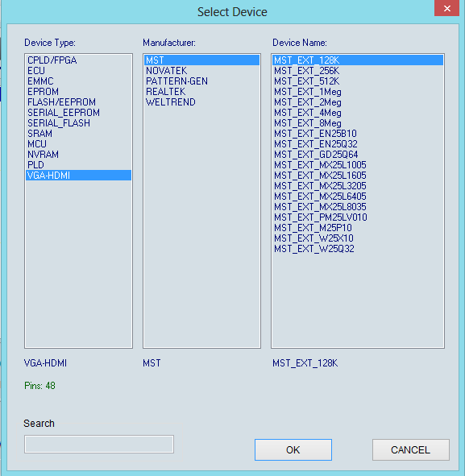Click the CANCEL button
This screenshot has height=476, width=465.
click(411, 449)
